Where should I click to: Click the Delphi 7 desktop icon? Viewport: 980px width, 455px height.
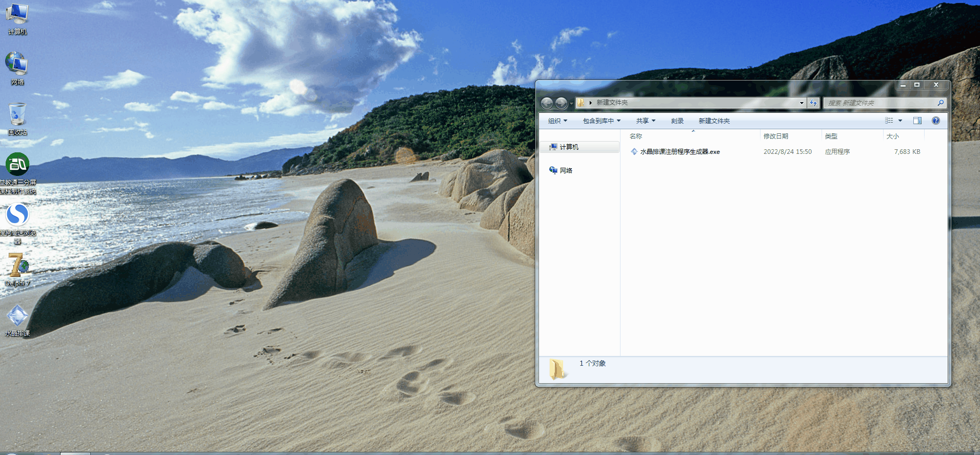click(17, 267)
